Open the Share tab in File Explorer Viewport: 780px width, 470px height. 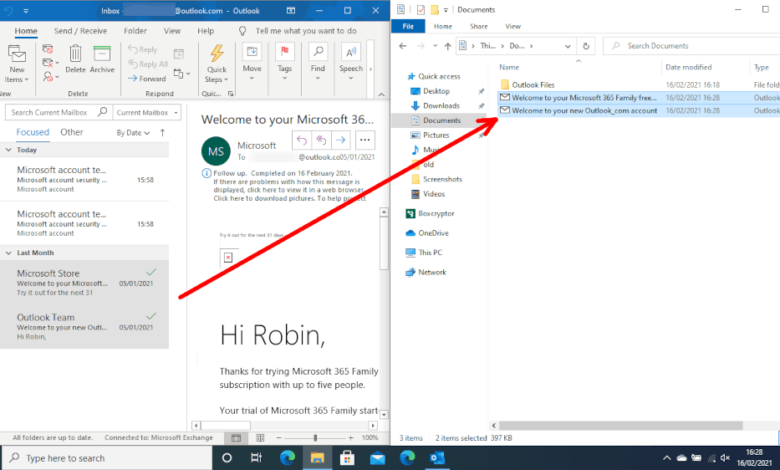pos(479,26)
